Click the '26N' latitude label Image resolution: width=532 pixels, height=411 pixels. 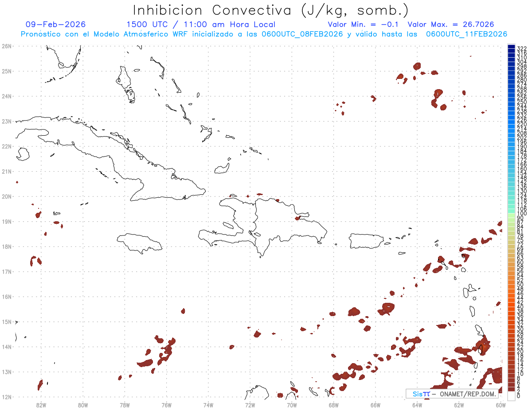point(7,46)
